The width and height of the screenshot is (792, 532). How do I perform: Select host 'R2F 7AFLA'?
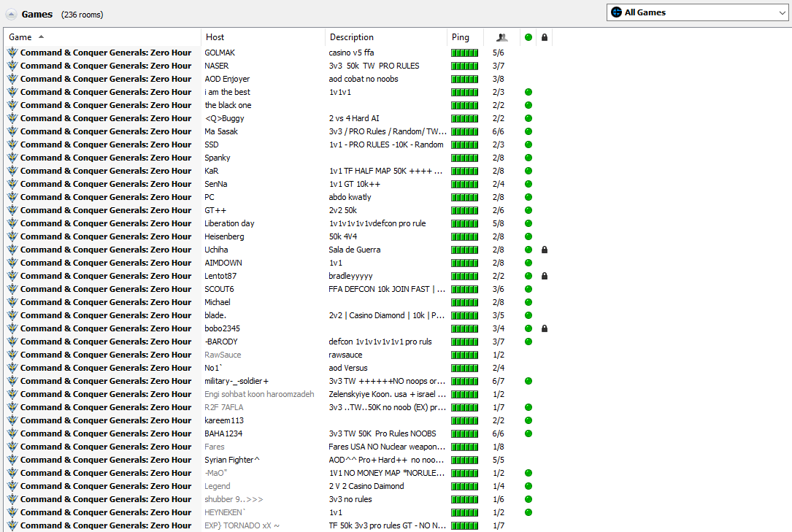click(224, 406)
